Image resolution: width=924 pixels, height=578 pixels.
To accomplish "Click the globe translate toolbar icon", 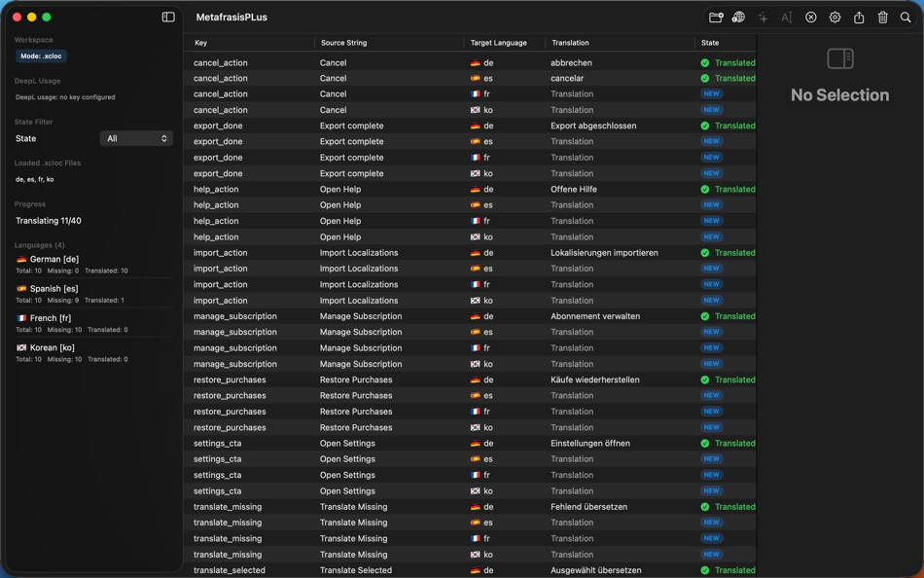I will point(738,18).
